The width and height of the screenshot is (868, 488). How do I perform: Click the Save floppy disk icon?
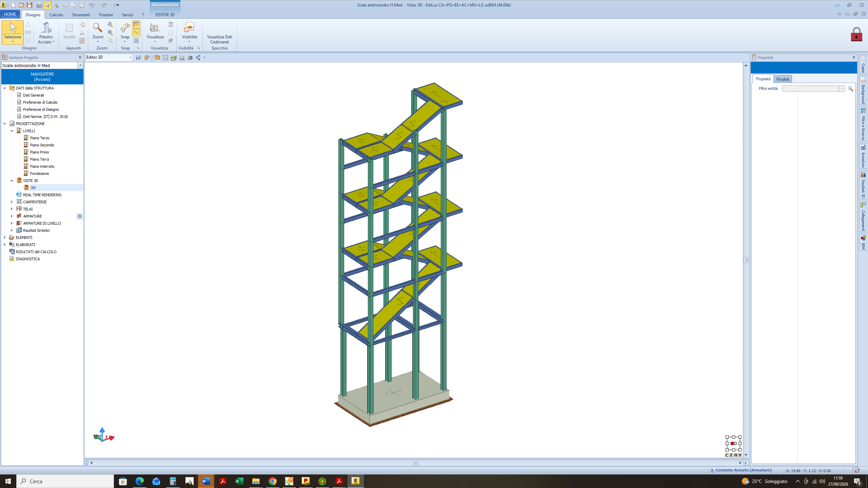tap(29, 5)
